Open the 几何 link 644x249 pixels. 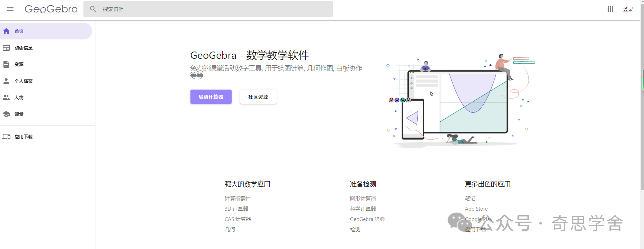pyautogui.click(x=230, y=230)
